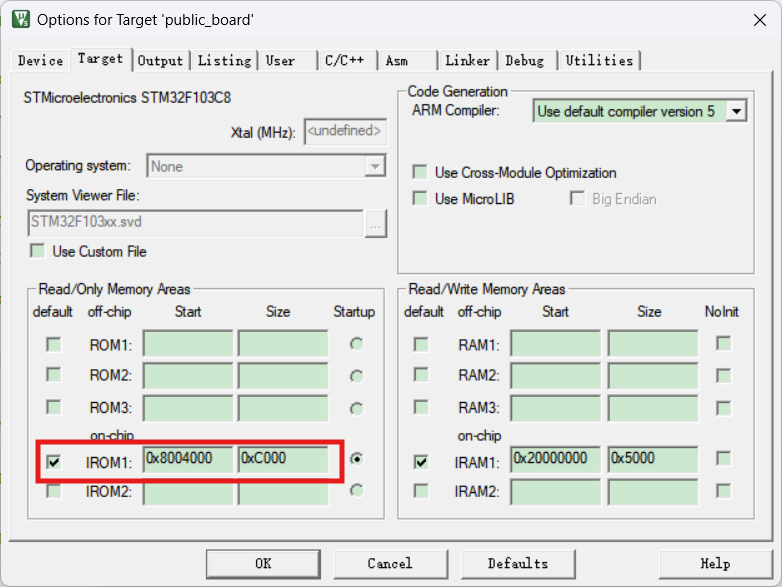The image size is (782, 587).
Task: Check the ROM2 default checkbox
Action: 53,375
